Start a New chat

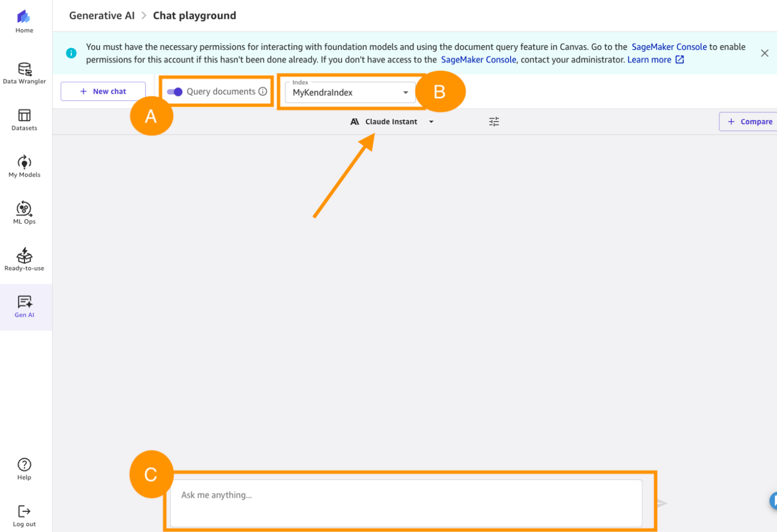tap(103, 91)
